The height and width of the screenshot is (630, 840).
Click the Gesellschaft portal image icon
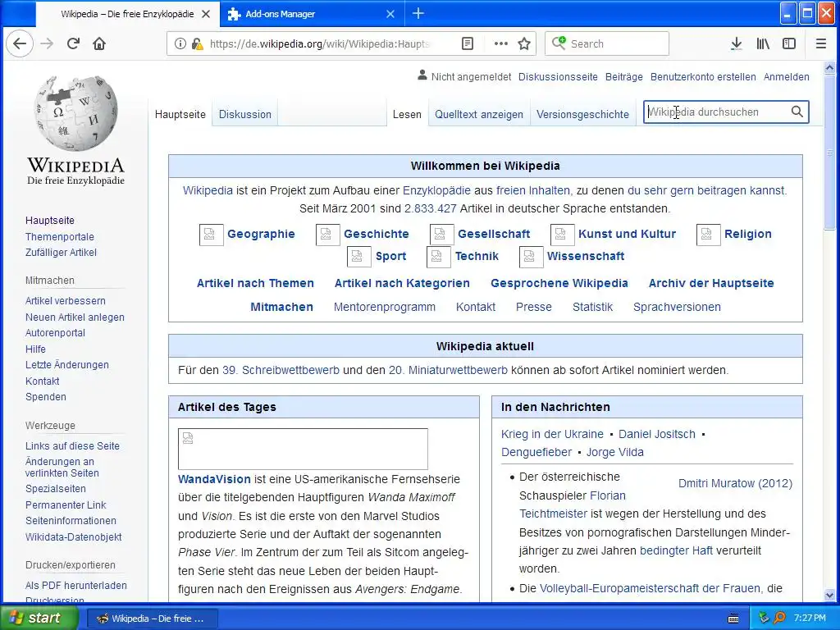pyautogui.click(x=442, y=235)
